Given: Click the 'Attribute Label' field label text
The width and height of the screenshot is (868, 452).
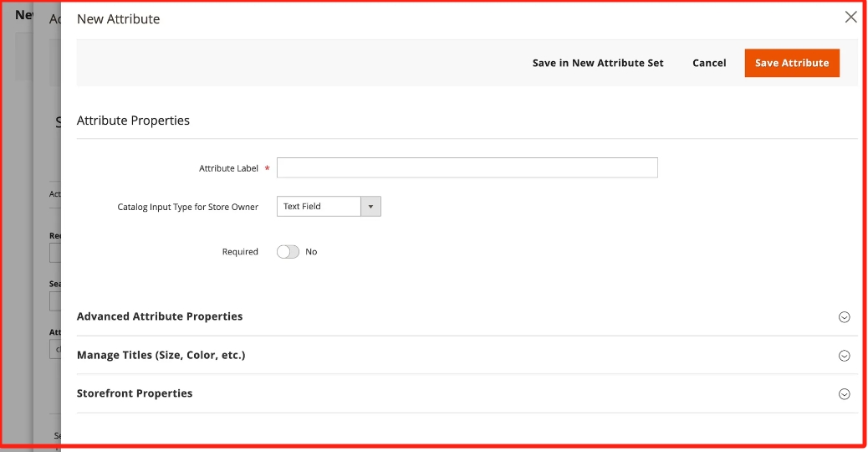Looking at the screenshot, I should point(228,168).
